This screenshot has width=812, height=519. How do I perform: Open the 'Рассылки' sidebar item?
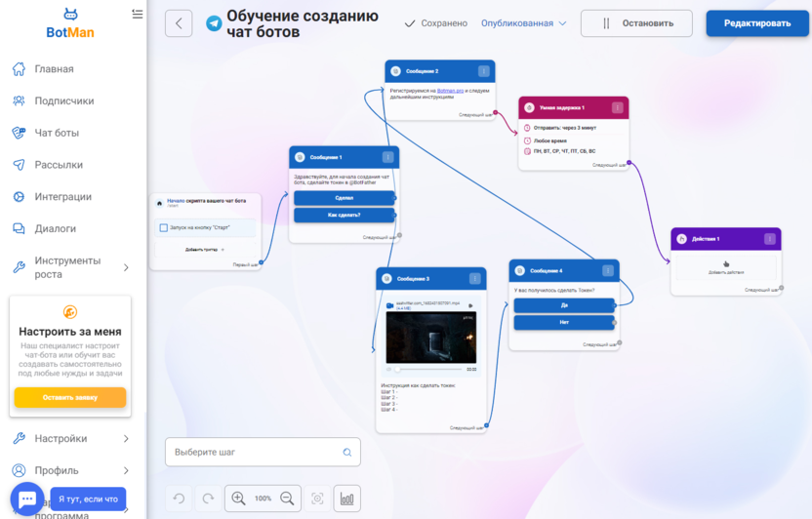click(59, 165)
